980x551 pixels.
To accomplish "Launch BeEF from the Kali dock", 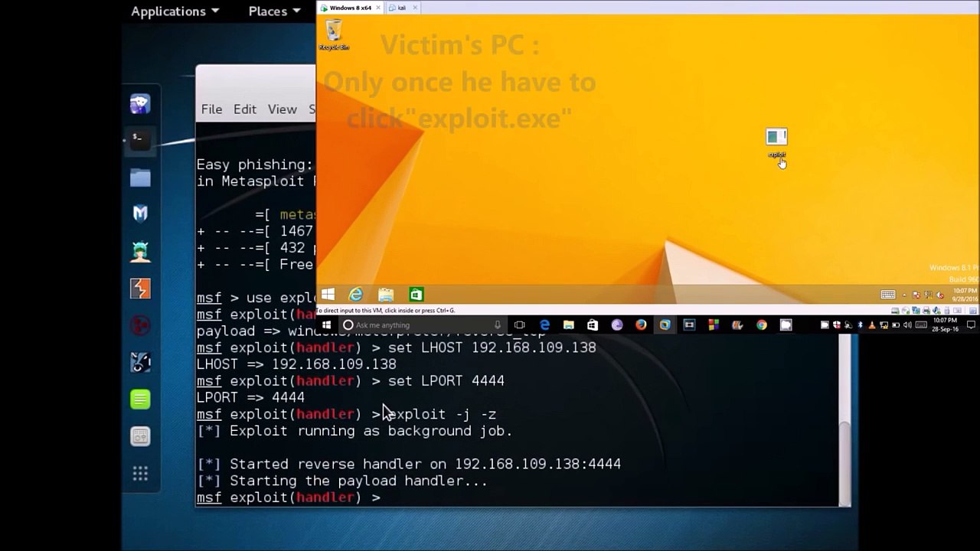I will [x=140, y=362].
